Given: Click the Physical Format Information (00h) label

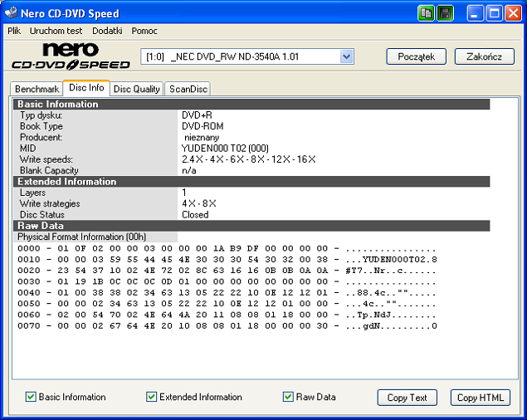Looking at the screenshot, I should pos(81,237).
